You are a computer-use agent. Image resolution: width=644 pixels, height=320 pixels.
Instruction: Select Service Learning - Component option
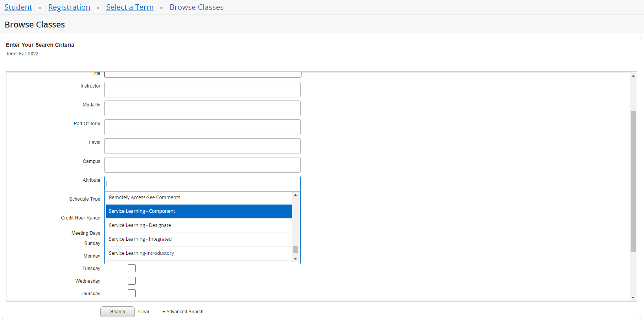pyautogui.click(x=199, y=211)
